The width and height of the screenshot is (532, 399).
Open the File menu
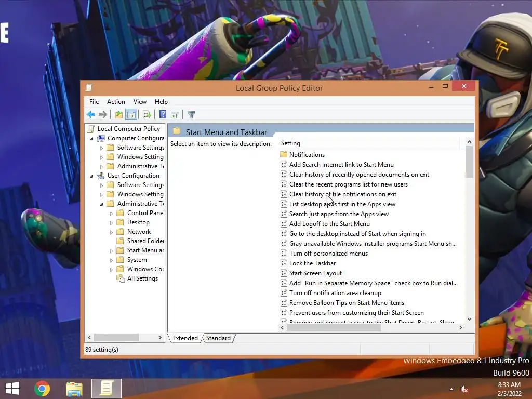[x=94, y=102]
